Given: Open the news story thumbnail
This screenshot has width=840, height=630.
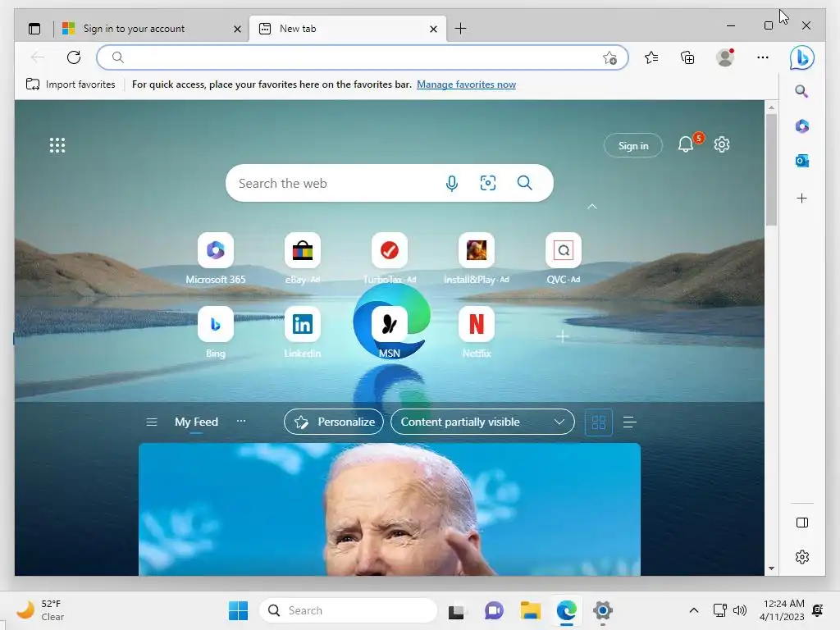Looking at the screenshot, I should pyautogui.click(x=390, y=509).
